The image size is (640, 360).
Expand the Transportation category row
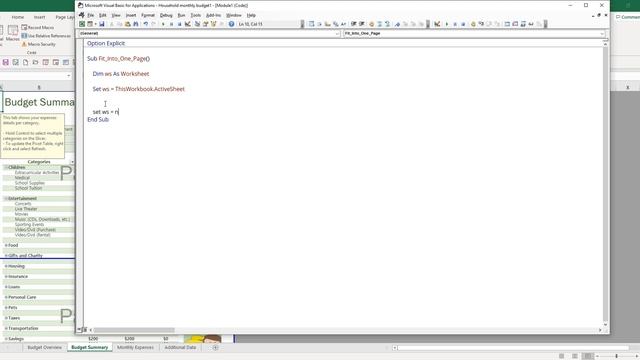[6, 328]
